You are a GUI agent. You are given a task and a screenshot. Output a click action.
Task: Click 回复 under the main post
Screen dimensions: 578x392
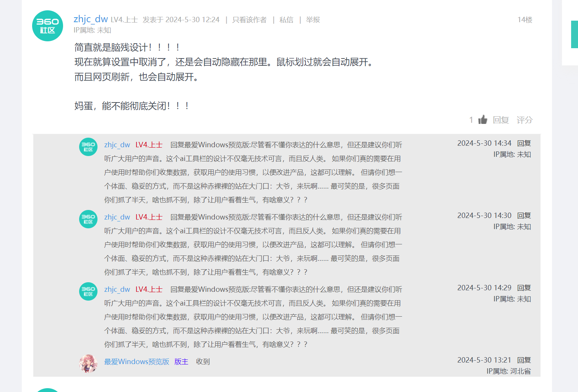(501, 120)
